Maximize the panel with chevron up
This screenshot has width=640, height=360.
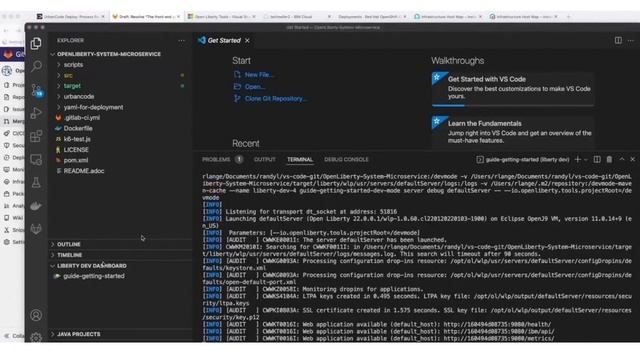(622, 160)
